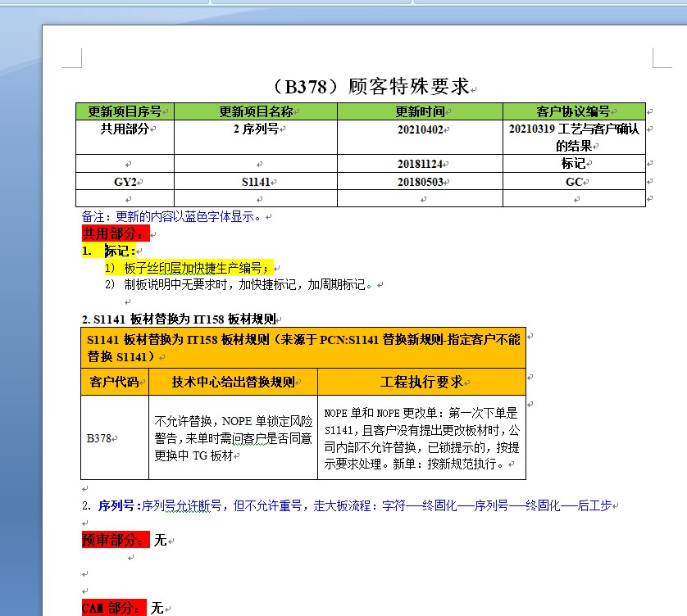
Task: Click the table cell 标记
Action: tap(574, 164)
